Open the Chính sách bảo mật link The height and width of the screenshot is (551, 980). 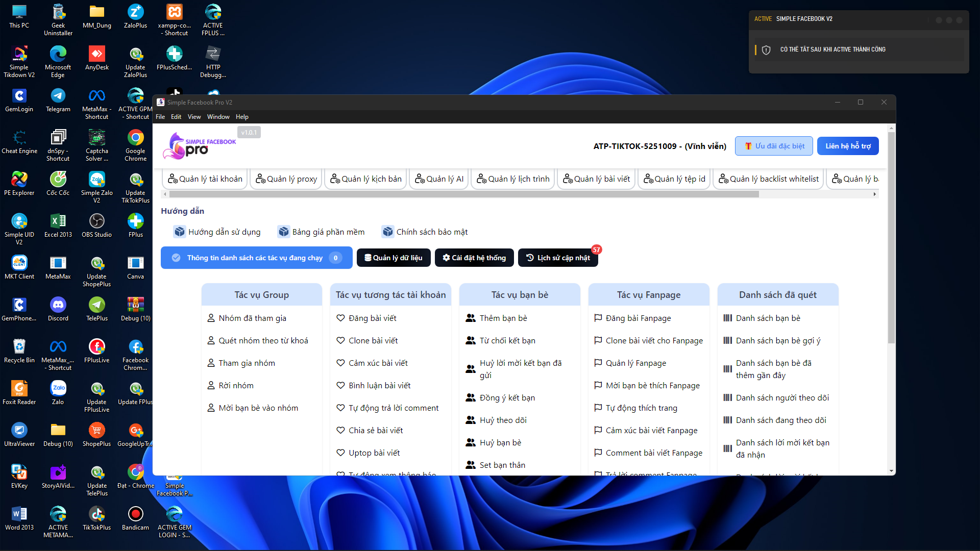425,232
